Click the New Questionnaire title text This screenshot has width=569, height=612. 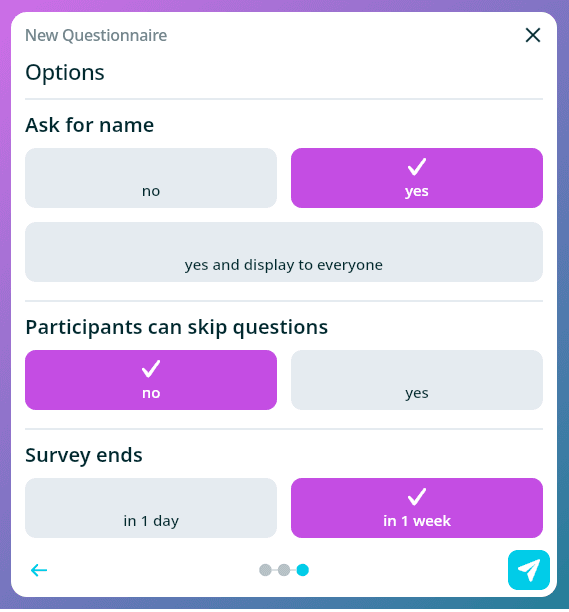point(96,36)
